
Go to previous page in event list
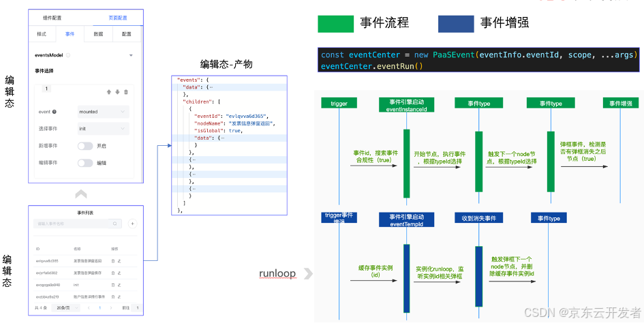[89, 308]
